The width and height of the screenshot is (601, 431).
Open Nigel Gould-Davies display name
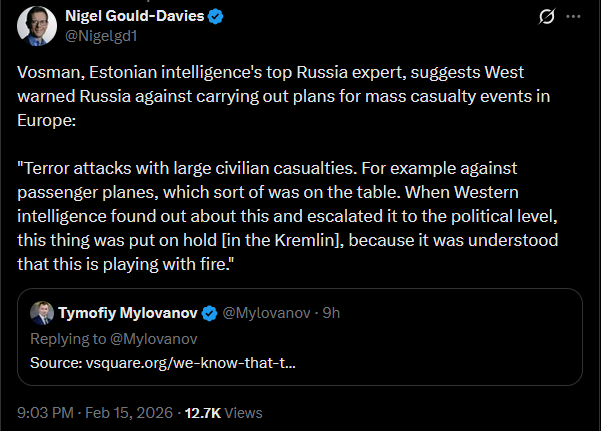135,16
